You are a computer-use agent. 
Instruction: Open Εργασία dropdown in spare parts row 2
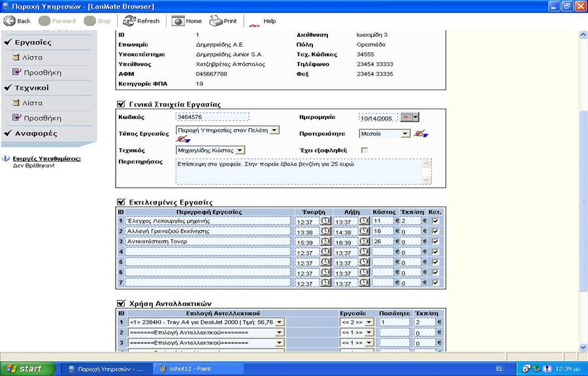[357, 332]
